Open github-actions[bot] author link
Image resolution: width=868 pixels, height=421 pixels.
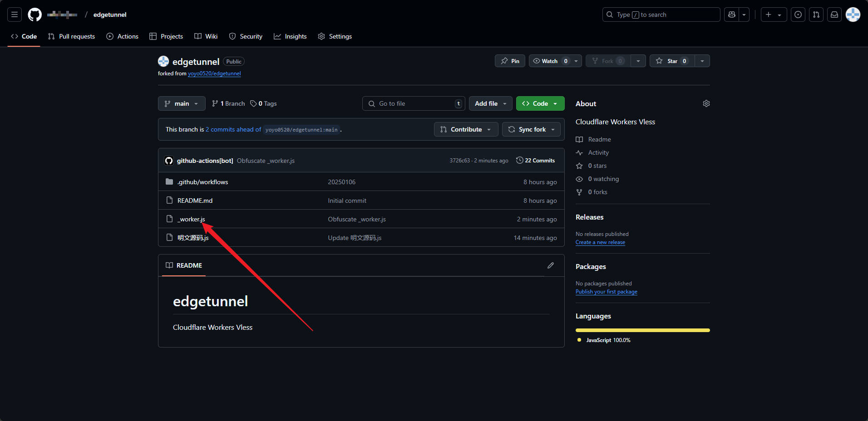(205, 161)
